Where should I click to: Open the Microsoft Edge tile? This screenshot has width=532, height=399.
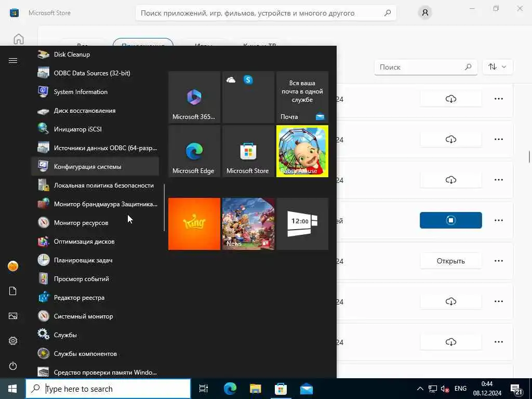[194, 151]
